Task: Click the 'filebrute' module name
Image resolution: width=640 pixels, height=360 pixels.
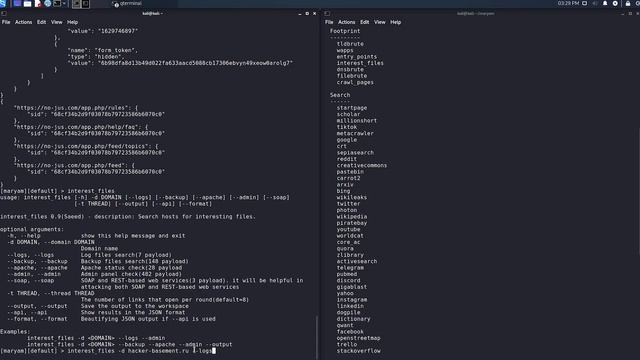Action: (351, 76)
